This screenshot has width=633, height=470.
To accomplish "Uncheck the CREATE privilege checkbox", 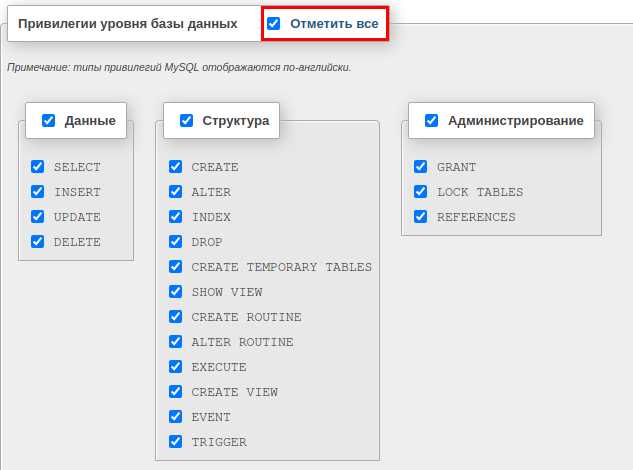I will [x=175, y=166].
